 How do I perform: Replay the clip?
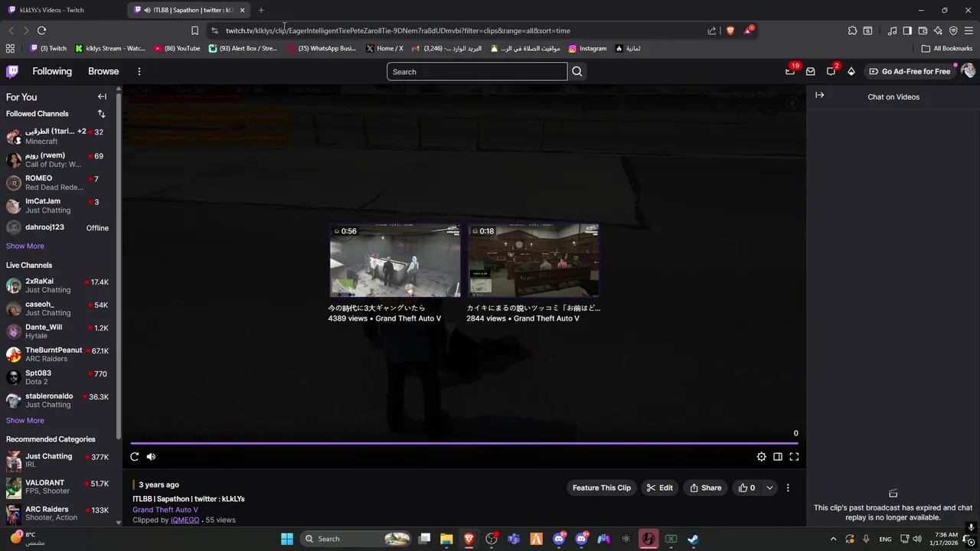pos(134,457)
